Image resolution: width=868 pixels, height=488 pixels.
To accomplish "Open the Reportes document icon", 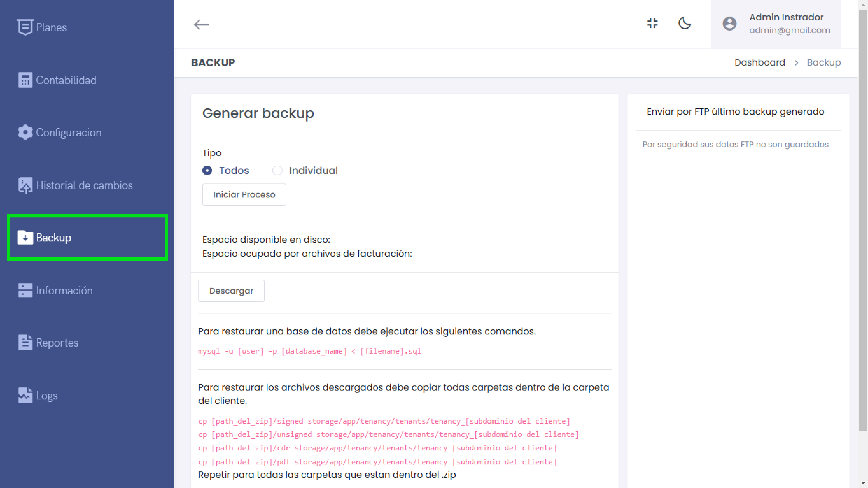I will tap(25, 343).
